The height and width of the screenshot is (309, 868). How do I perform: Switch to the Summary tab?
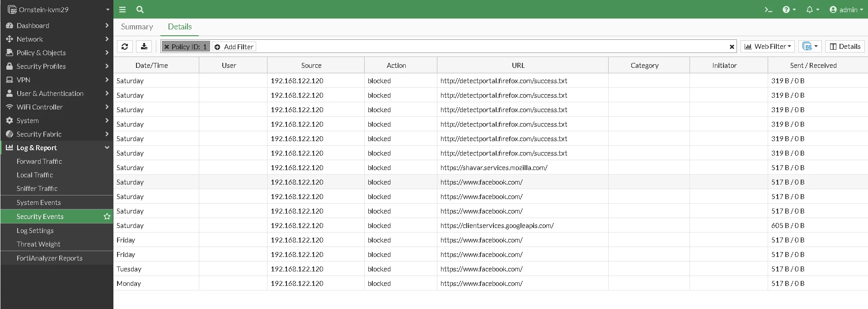tap(137, 27)
